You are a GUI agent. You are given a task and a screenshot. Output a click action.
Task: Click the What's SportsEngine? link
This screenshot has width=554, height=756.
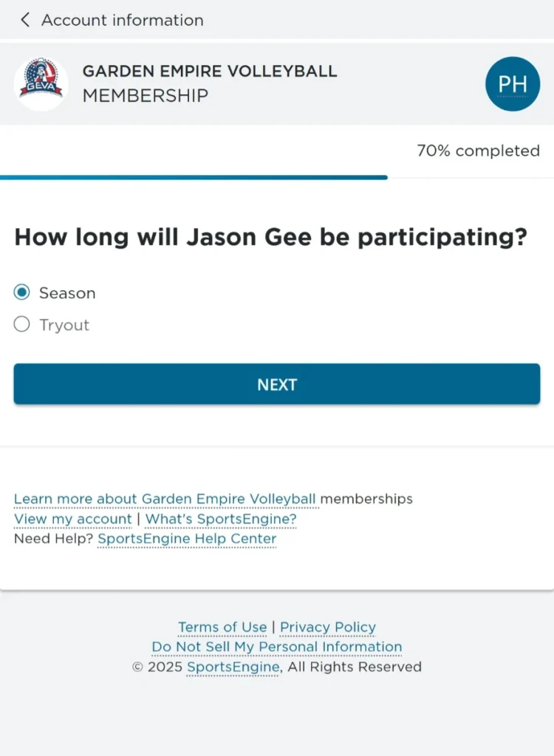(221, 519)
